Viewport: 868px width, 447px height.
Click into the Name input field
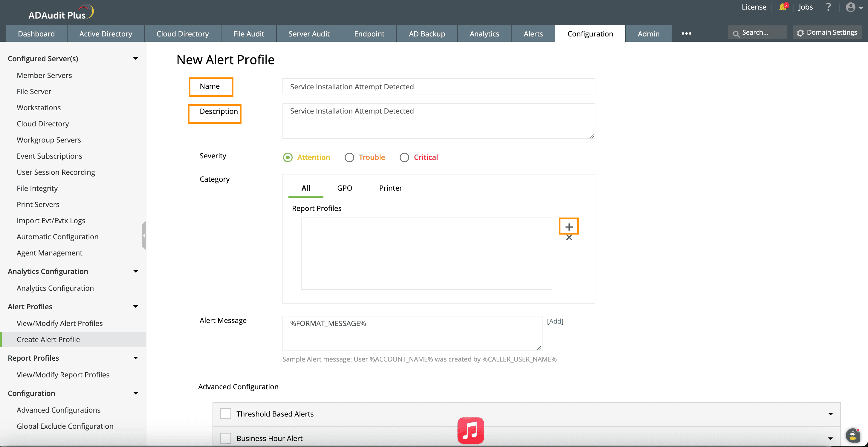[x=438, y=87]
